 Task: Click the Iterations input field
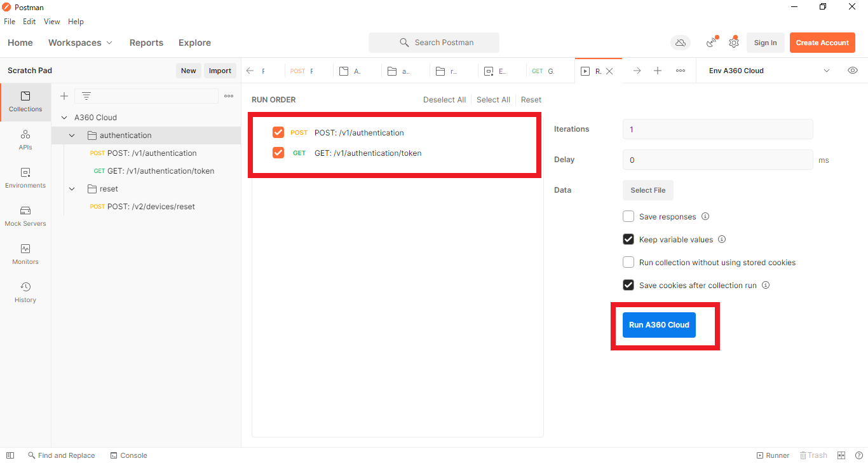[718, 129]
